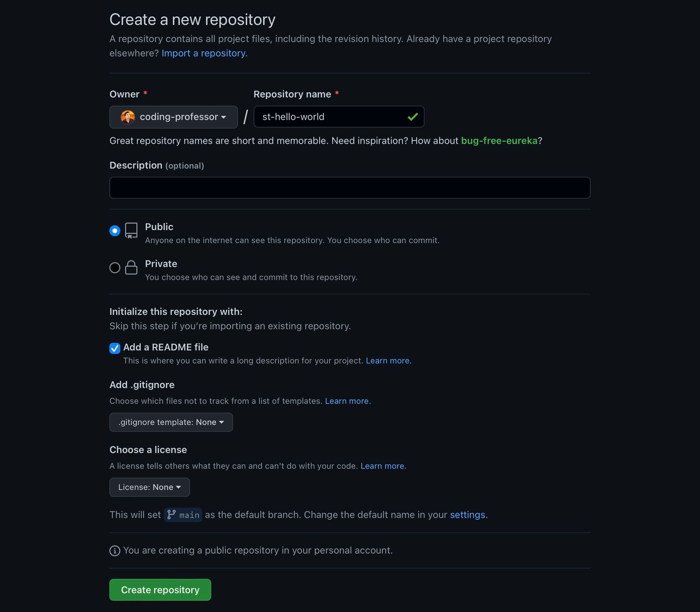The image size is (700, 612).
Task: Expand the .gitignore template dropdown
Action: [171, 422]
